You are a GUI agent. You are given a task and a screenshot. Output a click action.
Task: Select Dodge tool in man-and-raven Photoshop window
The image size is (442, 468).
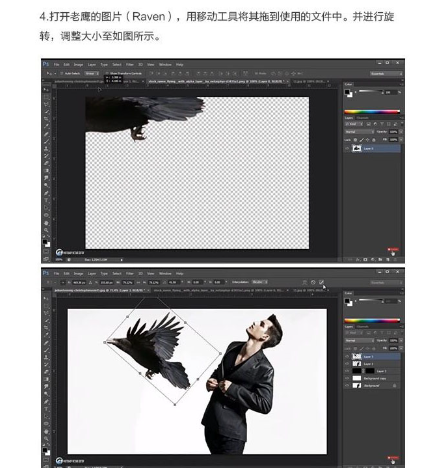click(x=46, y=394)
